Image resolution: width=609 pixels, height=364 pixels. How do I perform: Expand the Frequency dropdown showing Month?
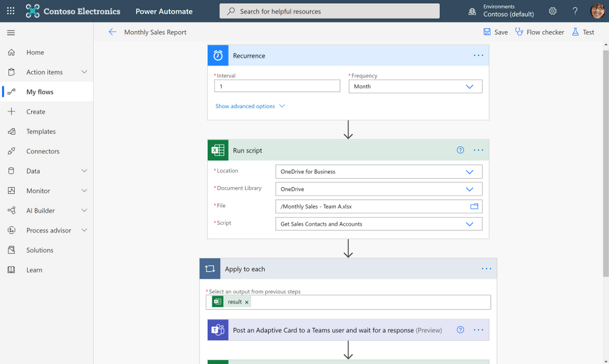point(469,86)
